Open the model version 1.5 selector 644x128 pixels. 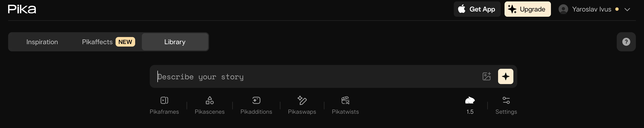[x=470, y=105]
